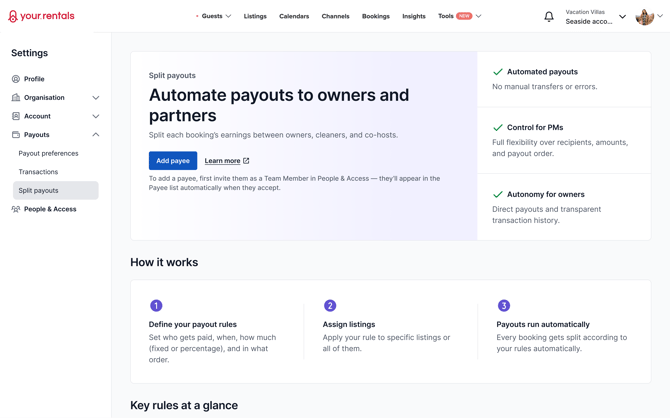This screenshot has width=670, height=418.
Task: Expand the Account section chevron
Action: click(96, 116)
